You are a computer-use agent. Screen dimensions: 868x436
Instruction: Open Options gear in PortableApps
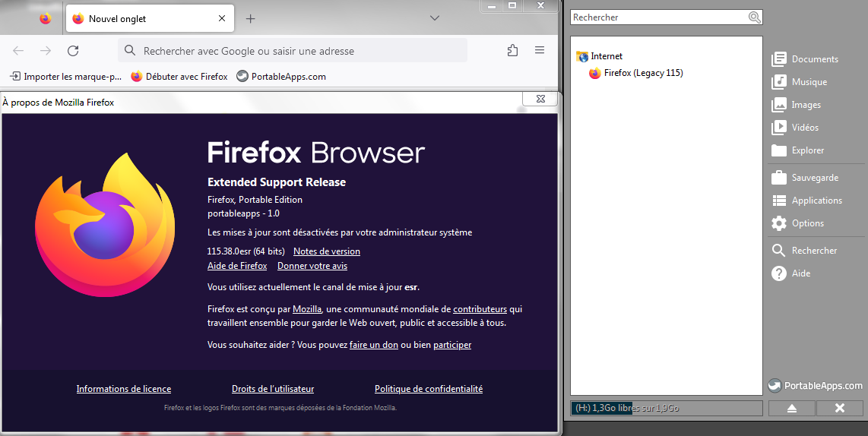coord(798,223)
